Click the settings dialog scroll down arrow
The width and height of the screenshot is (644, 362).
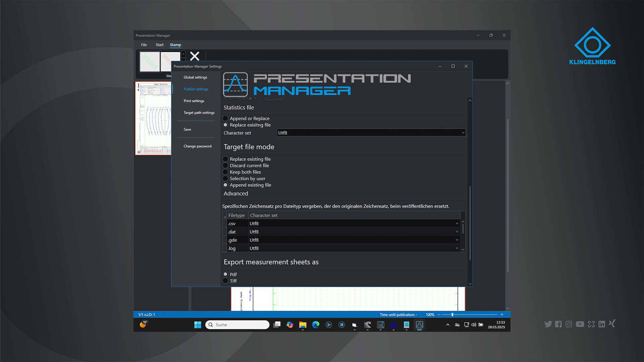click(x=470, y=284)
